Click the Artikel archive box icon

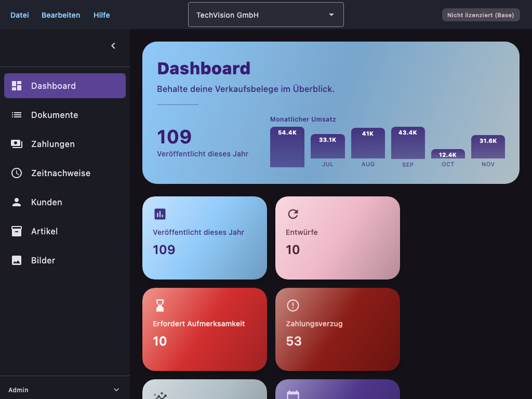point(17,231)
